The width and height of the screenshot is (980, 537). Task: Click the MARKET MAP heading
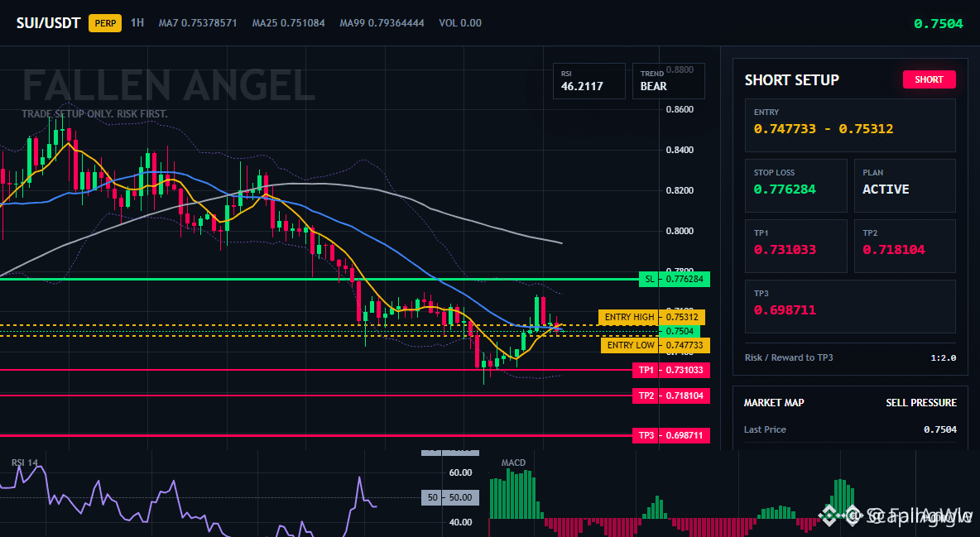tap(774, 403)
